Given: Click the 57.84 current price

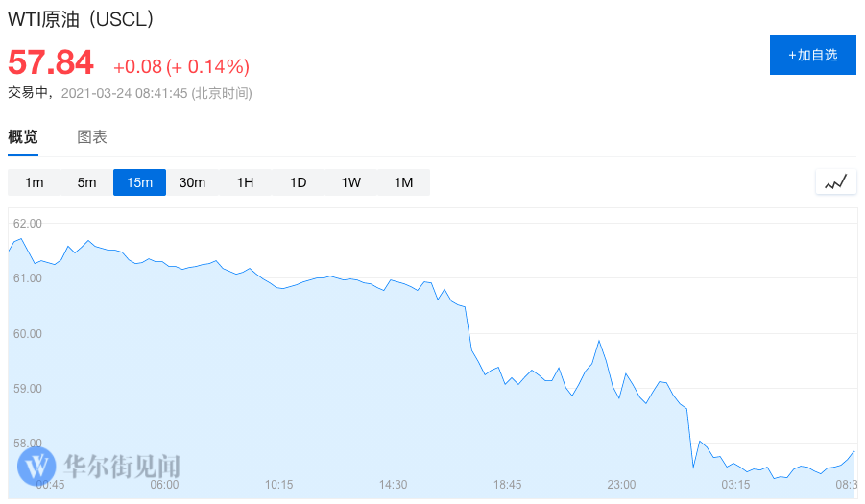Looking at the screenshot, I should (51, 63).
